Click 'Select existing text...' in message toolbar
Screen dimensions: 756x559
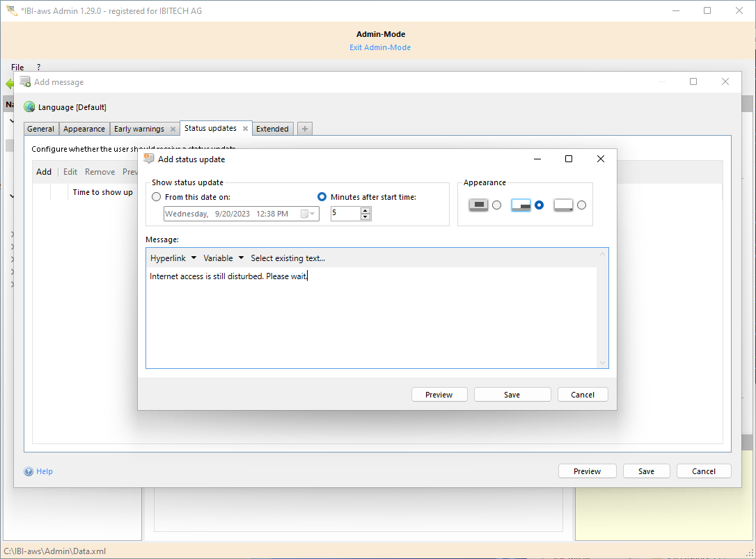pyautogui.click(x=288, y=258)
